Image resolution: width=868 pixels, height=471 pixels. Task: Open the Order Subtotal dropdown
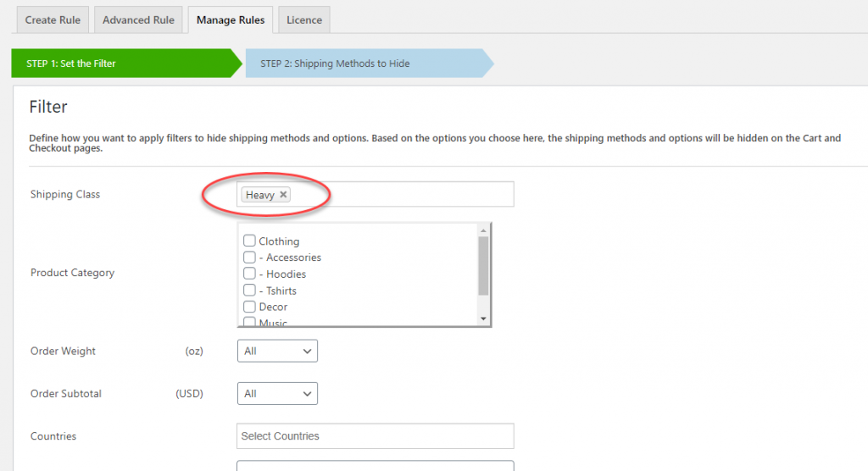(x=277, y=394)
